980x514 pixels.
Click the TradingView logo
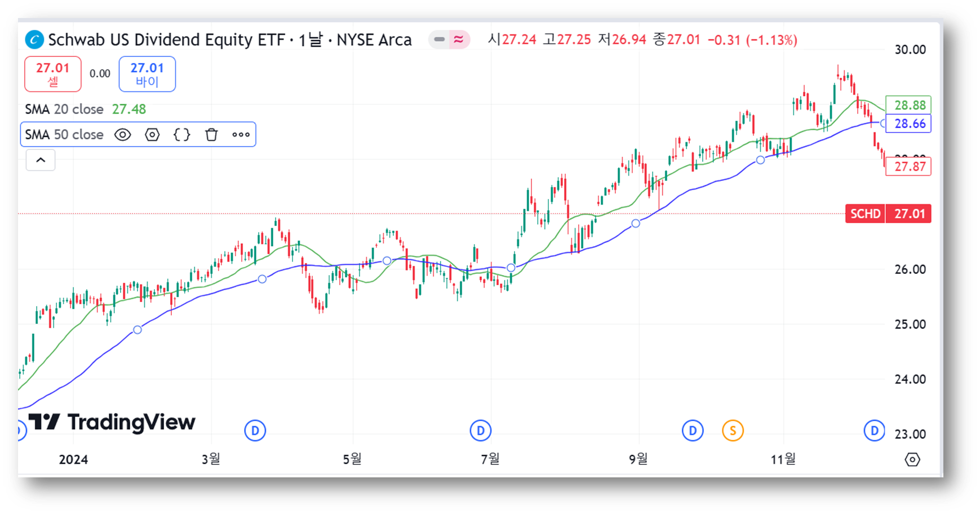click(112, 422)
